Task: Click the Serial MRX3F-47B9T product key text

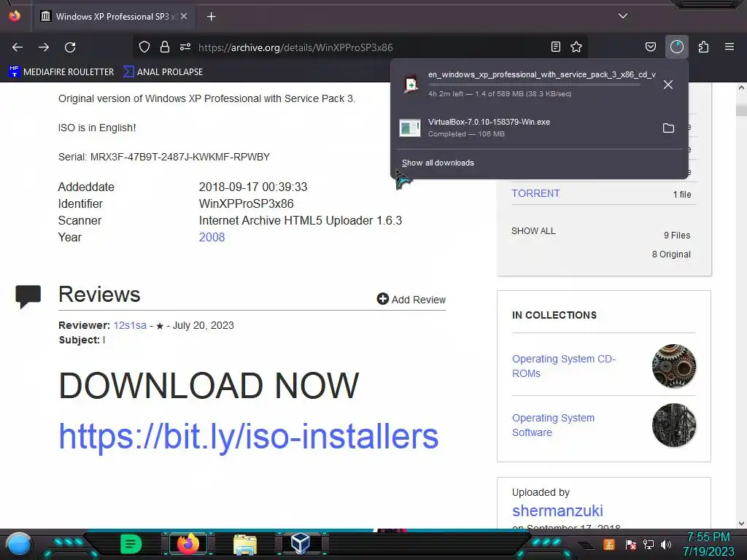Action: pyautogui.click(x=164, y=157)
